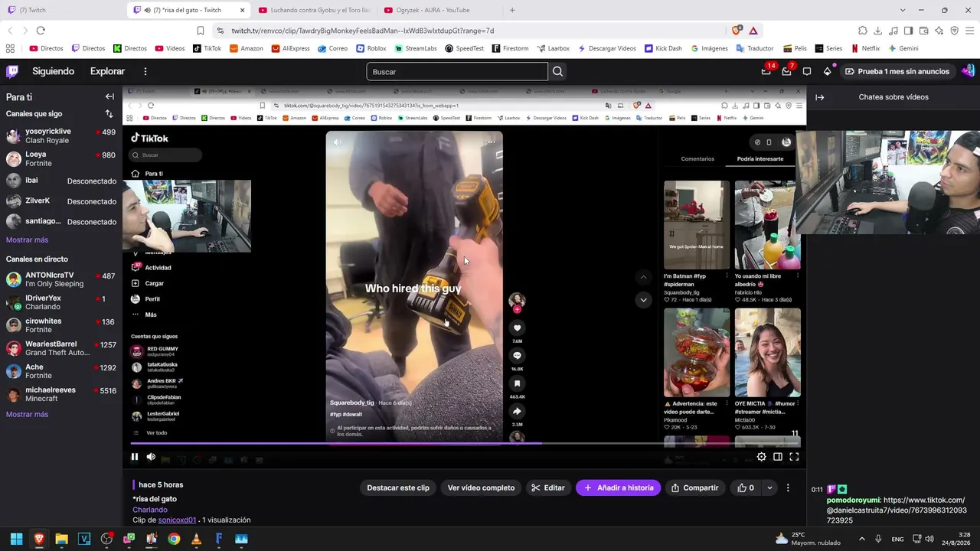This screenshot has height=551, width=980.
Task: Click Ver vídeo completo button
Action: tap(481, 487)
